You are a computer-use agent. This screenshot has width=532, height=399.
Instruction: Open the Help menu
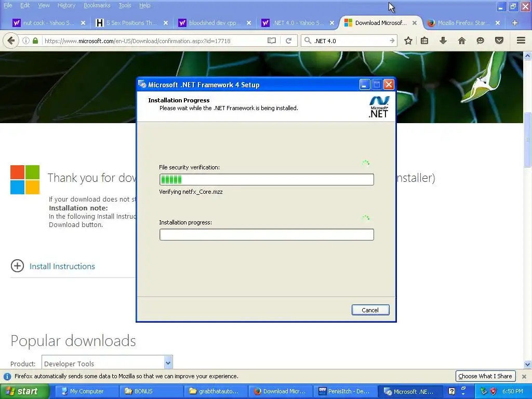tap(144, 5)
